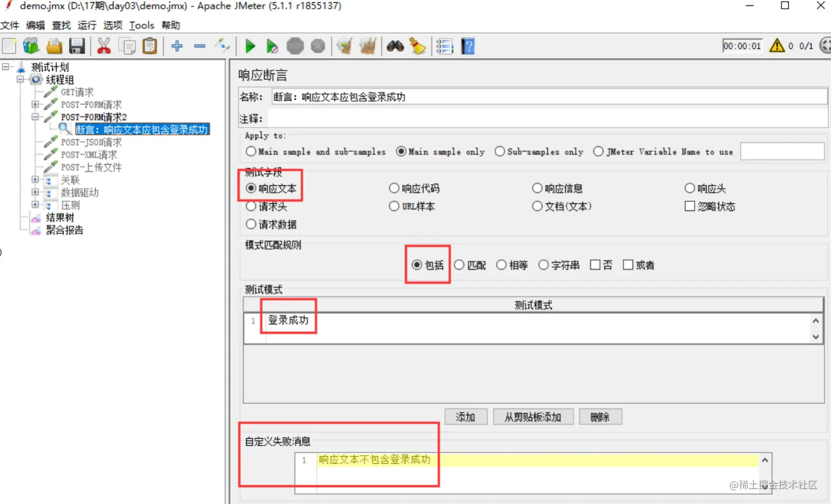This screenshot has height=504, width=831.
Task: Click the Open file toolbar icon
Action: tap(54, 46)
